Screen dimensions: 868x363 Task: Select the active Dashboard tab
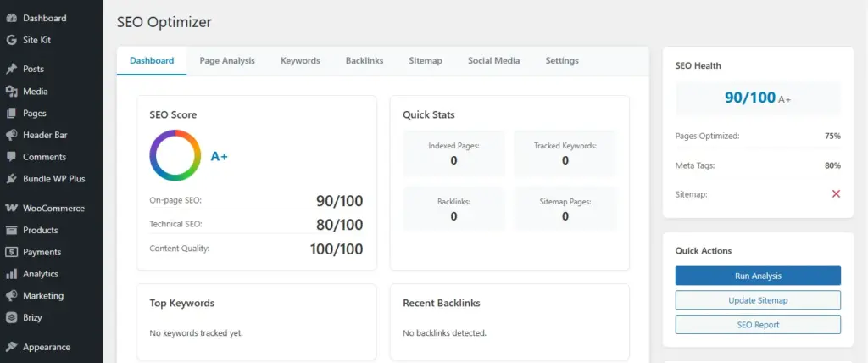152,60
